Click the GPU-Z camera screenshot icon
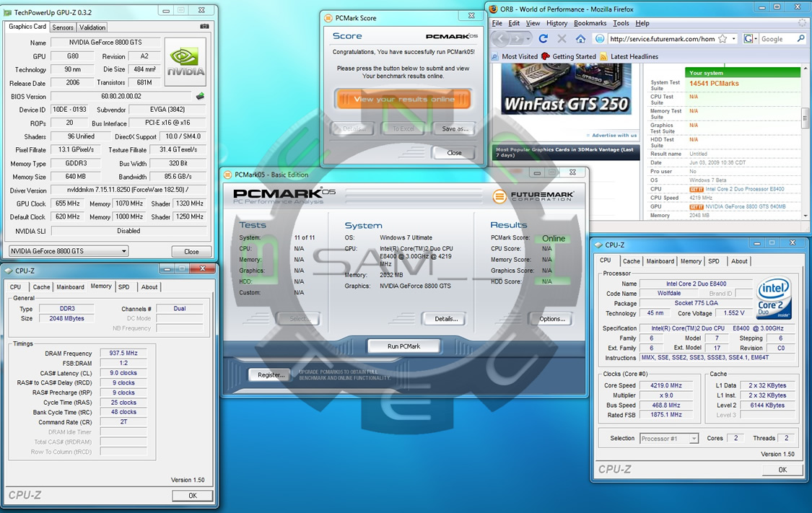The height and width of the screenshot is (513, 812). tap(204, 26)
